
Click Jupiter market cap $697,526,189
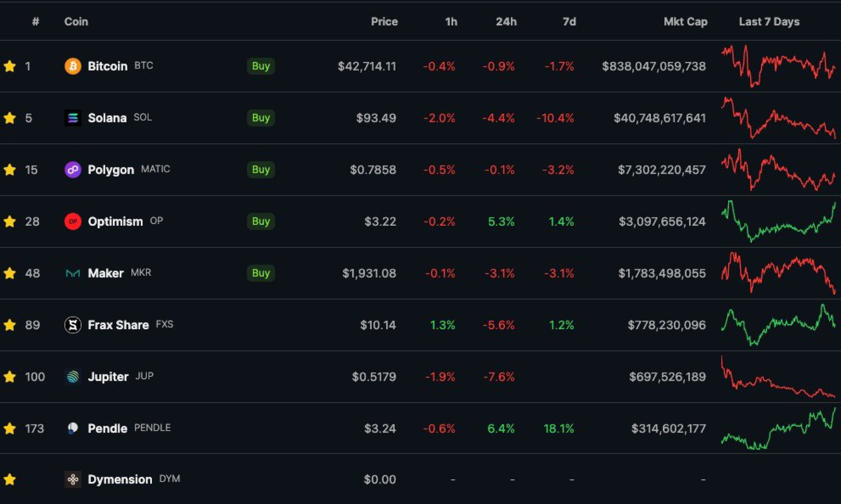pos(667,376)
